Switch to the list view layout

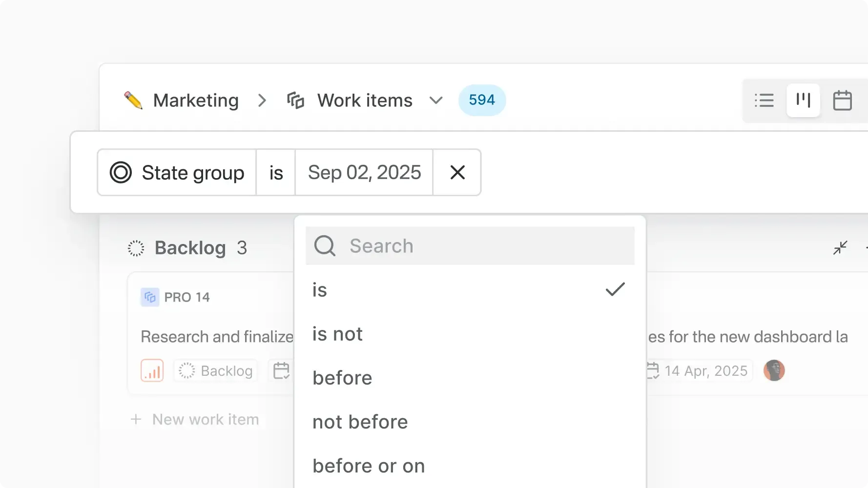pos(765,101)
